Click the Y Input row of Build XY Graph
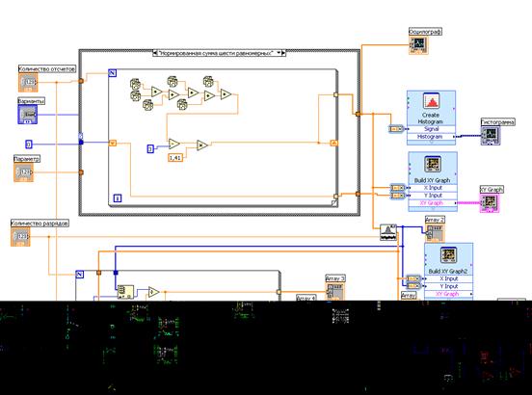 (x=433, y=196)
